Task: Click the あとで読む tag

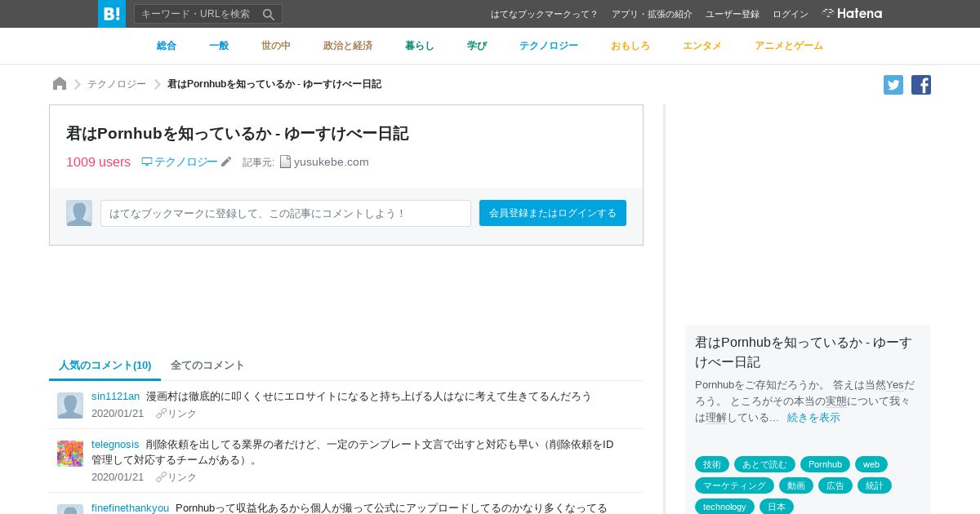Action: click(764, 464)
